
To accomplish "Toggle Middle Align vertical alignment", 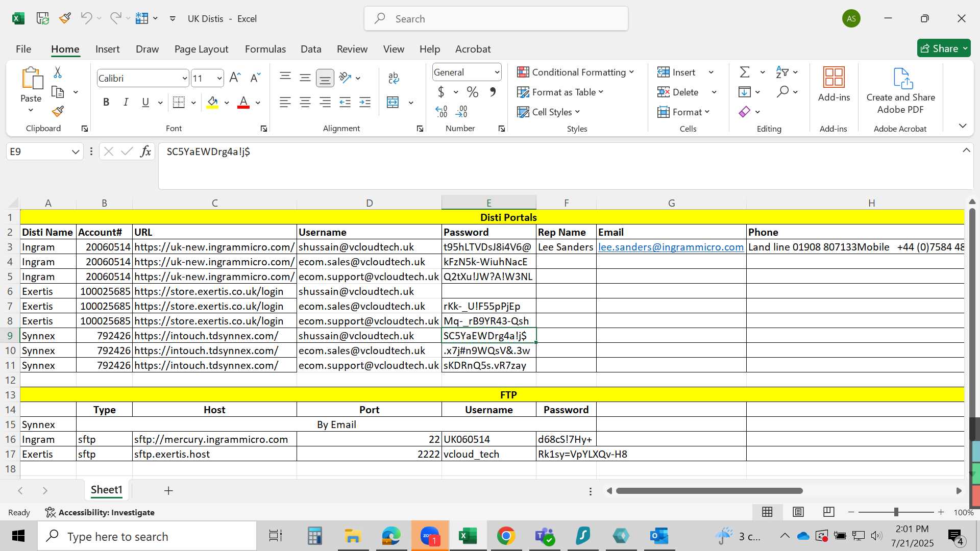I will pyautogui.click(x=305, y=78).
